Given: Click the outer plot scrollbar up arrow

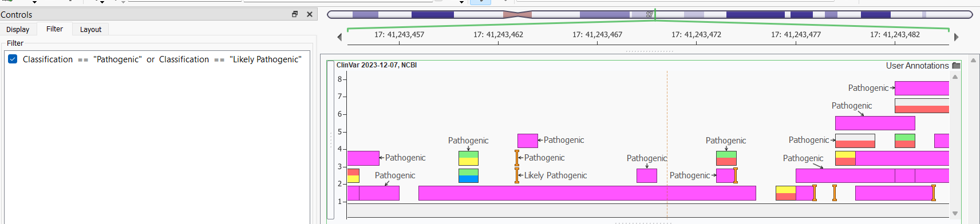Looking at the screenshot, I should 973,60.
